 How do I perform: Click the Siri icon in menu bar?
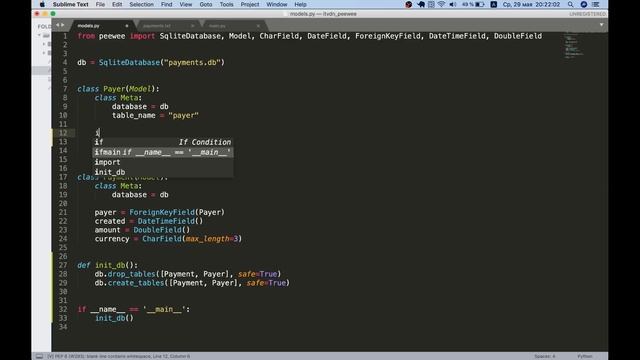click(584, 4)
